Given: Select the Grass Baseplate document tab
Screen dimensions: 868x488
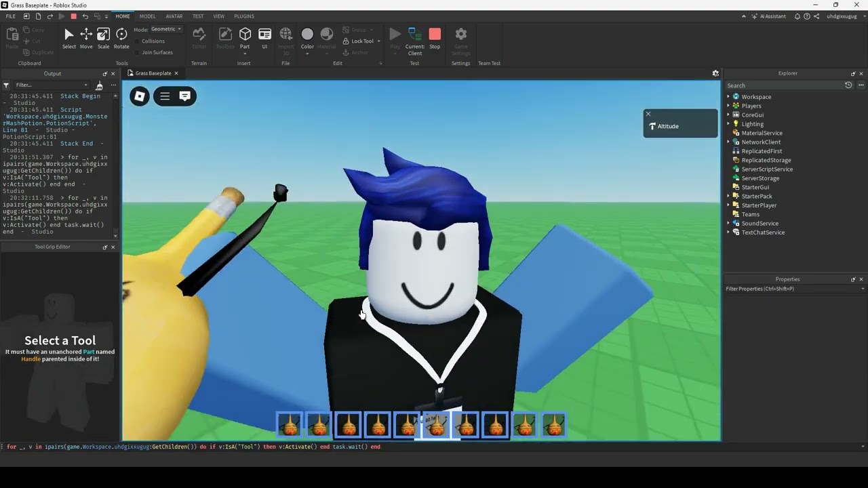Looking at the screenshot, I should [x=153, y=73].
